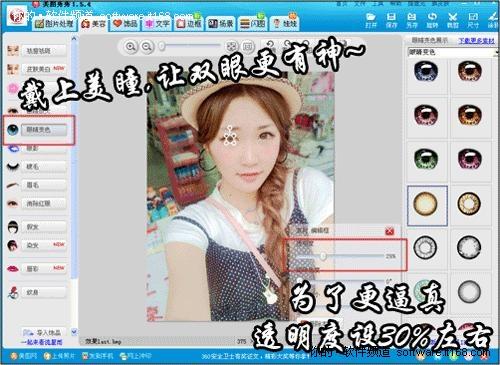Click the original-size view icon

(247, 47)
